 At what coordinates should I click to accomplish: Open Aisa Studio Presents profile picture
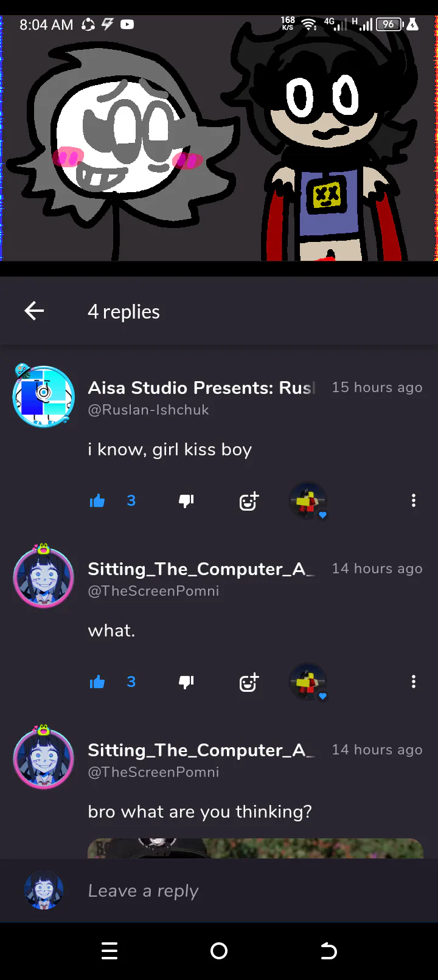pyautogui.click(x=44, y=396)
